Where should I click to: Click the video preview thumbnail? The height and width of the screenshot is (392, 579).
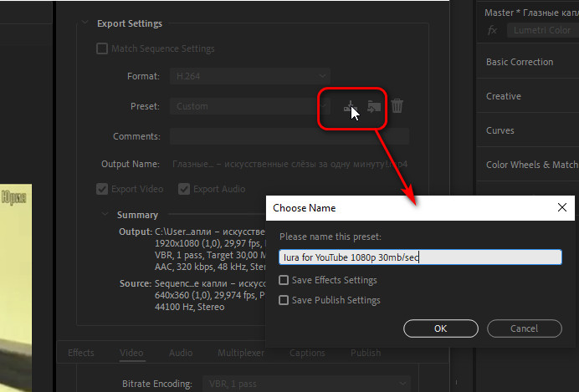click(x=16, y=288)
